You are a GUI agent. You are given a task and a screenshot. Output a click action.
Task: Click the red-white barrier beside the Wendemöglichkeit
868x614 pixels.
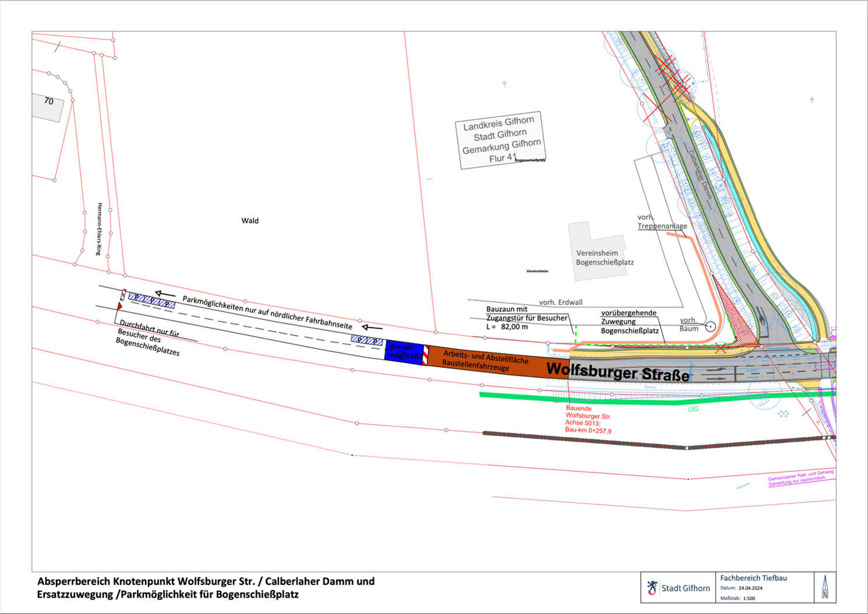click(426, 355)
